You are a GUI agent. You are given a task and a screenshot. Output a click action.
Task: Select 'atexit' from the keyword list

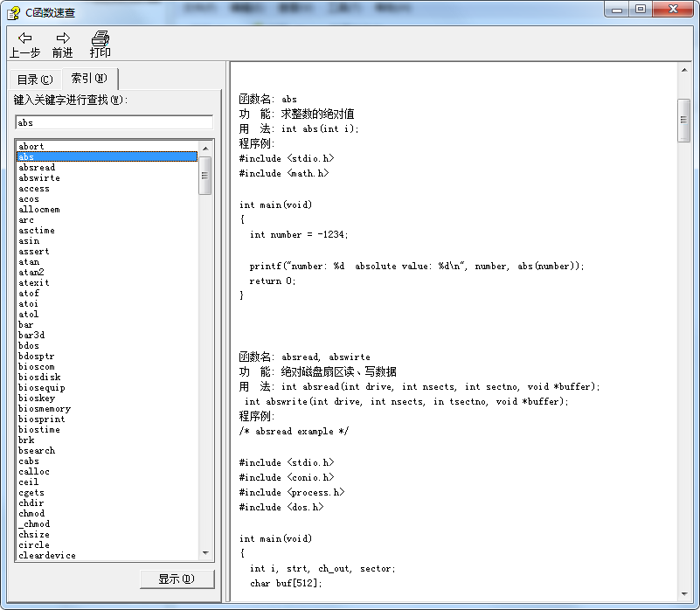[34, 282]
